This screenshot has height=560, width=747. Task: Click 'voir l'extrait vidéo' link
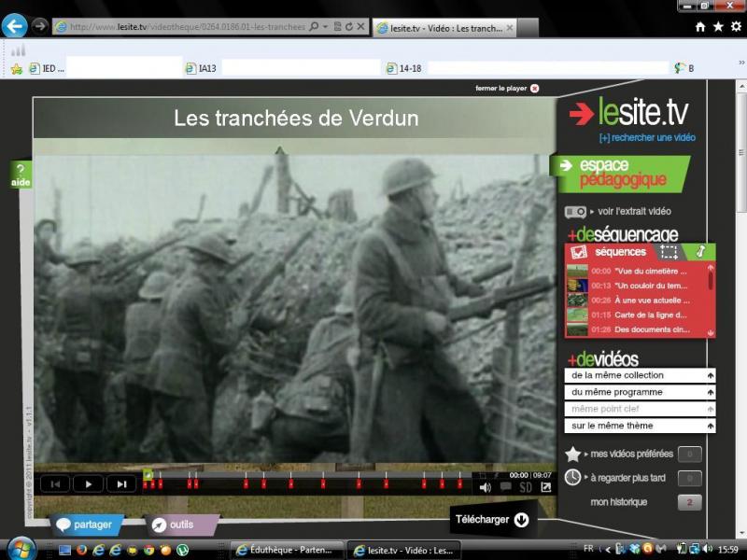pos(634,211)
